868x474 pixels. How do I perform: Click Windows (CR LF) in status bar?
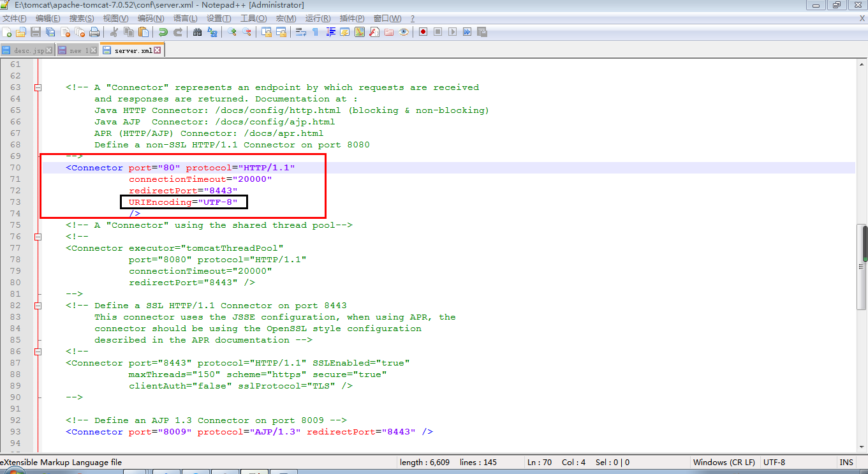(724, 462)
